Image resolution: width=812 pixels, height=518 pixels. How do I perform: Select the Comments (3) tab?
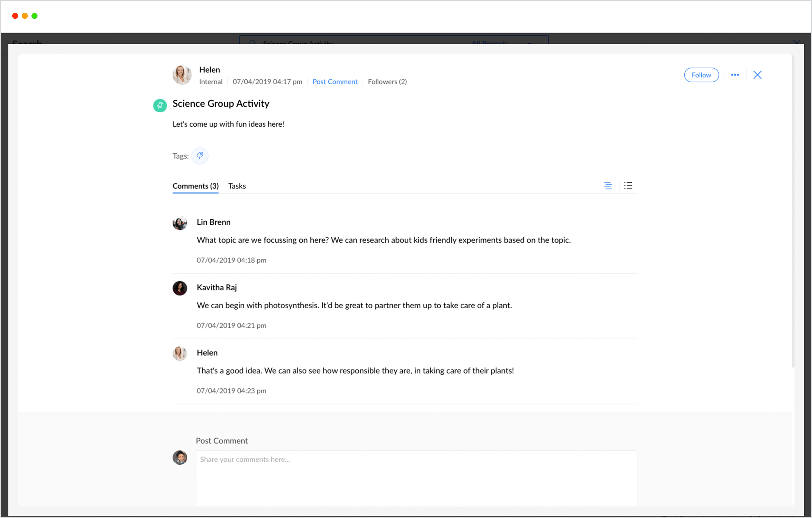pyautogui.click(x=195, y=185)
